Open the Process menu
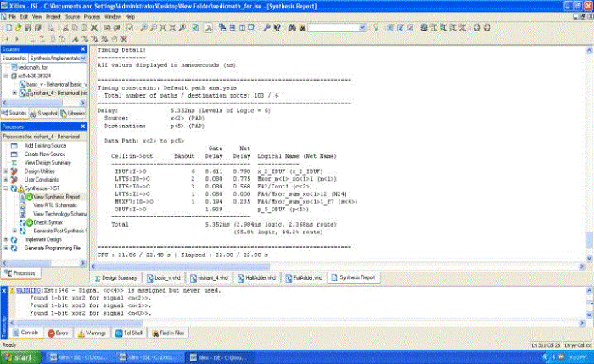 [93, 16]
